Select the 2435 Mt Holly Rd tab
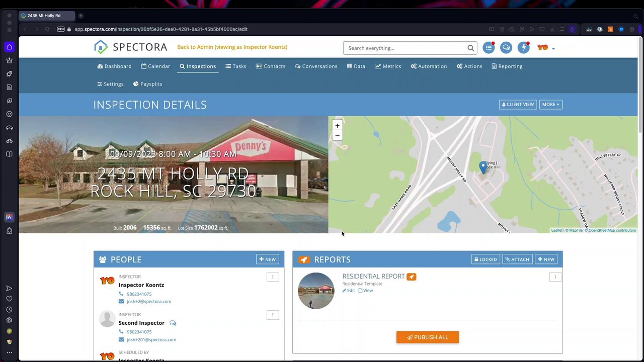The height and width of the screenshot is (362, 644). click(x=47, y=16)
